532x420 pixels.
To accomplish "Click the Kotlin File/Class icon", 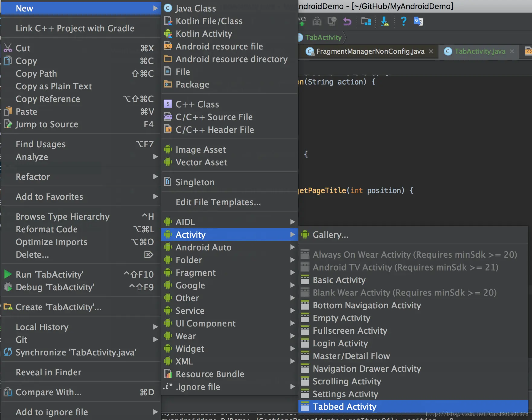I will pos(168,21).
